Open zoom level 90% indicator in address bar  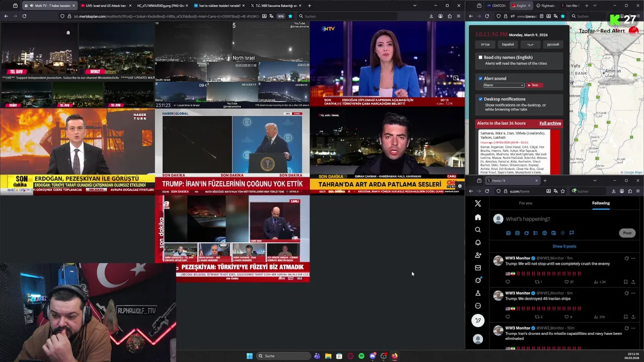click(x=281, y=16)
